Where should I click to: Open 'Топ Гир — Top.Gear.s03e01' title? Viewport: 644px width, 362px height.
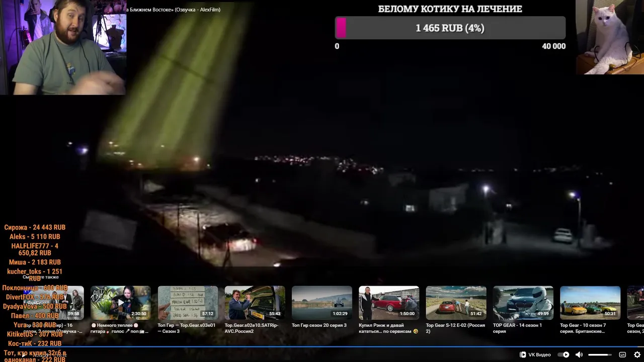(x=186, y=328)
